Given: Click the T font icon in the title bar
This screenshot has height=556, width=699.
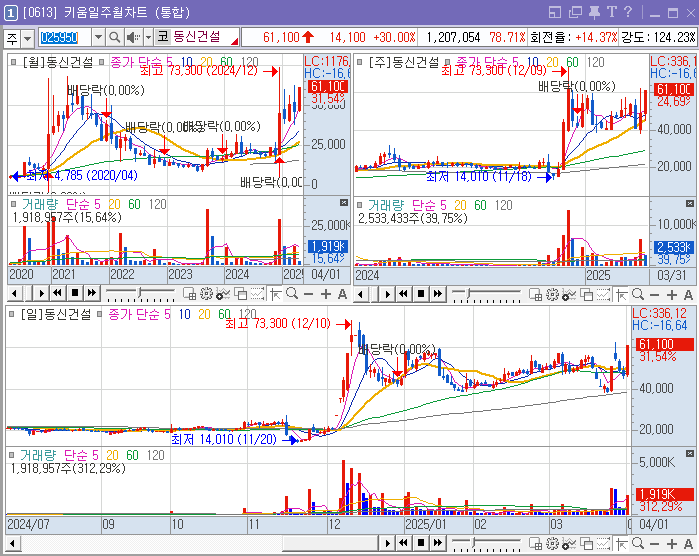Looking at the screenshot, I should tap(611, 12).
